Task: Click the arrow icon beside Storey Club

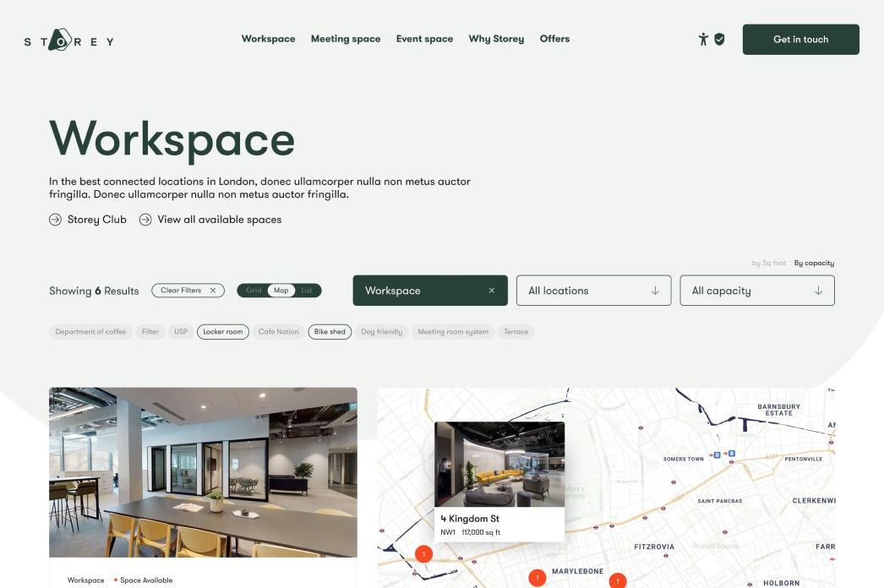Action: (55, 219)
